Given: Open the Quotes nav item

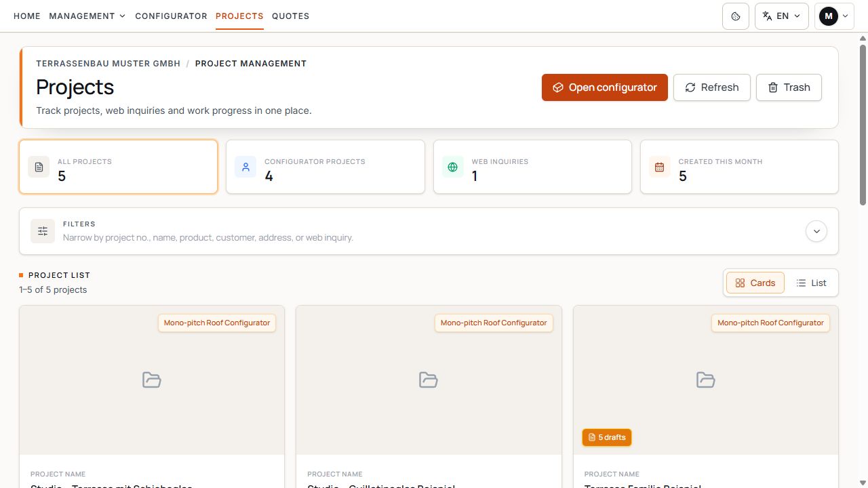Looking at the screenshot, I should [290, 16].
